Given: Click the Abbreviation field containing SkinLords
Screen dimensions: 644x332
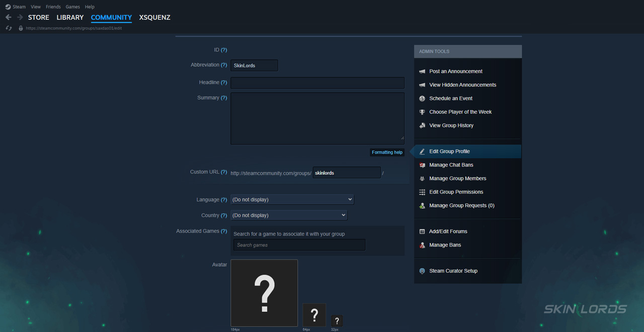Looking at the screenshot, I should pos(255,65).
